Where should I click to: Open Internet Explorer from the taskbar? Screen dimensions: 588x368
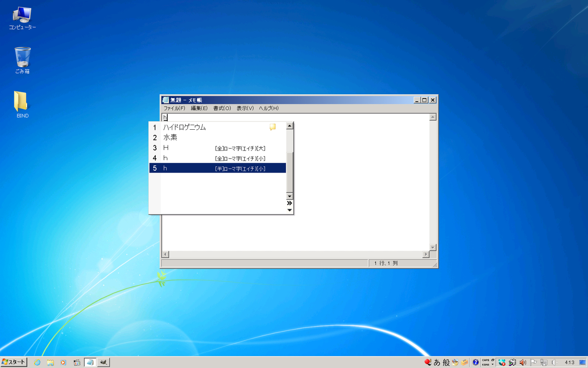click(37, 362)
